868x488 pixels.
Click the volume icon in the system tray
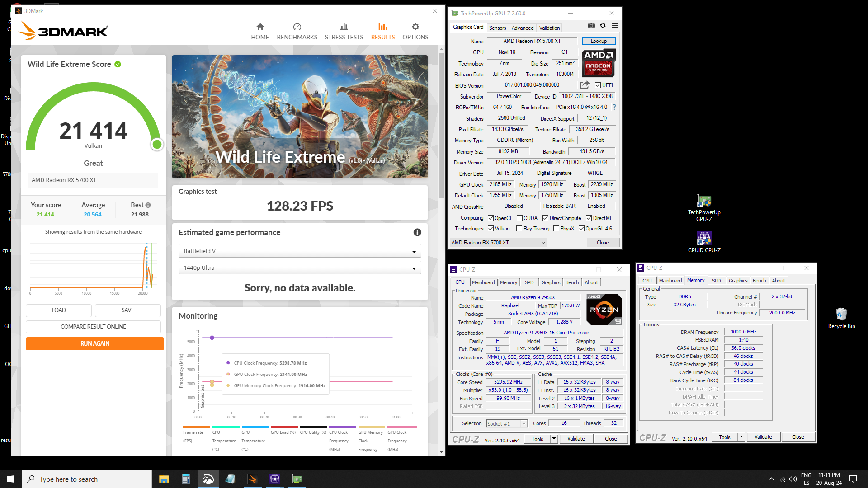793,479
